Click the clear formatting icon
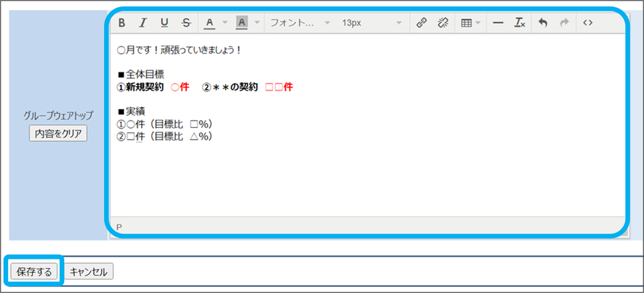Screen dimensions: 644x293 tap(519, 23)
